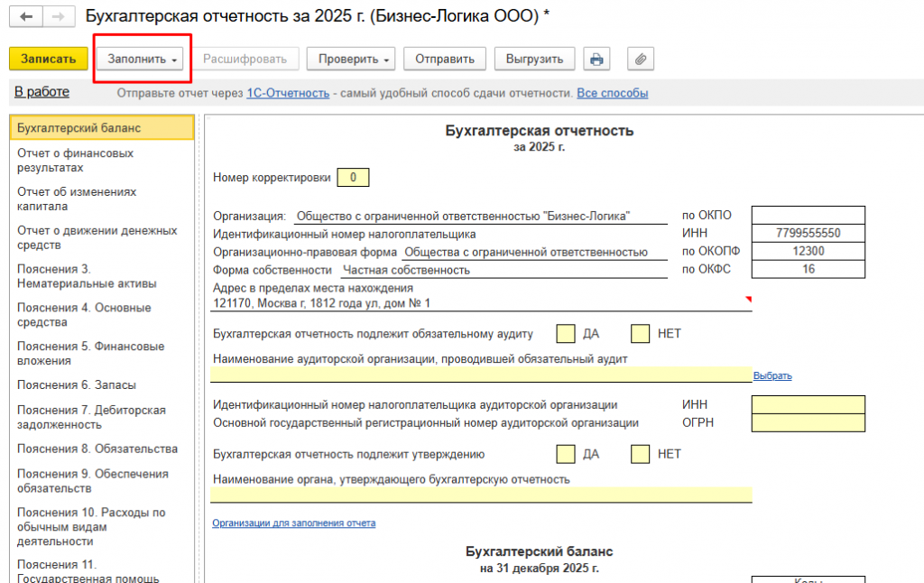Viewport: 924px width, 583px height.
Task: Open Отчет о движении денежных средств section
Action: pyautogui.click(x=102, y=237)
